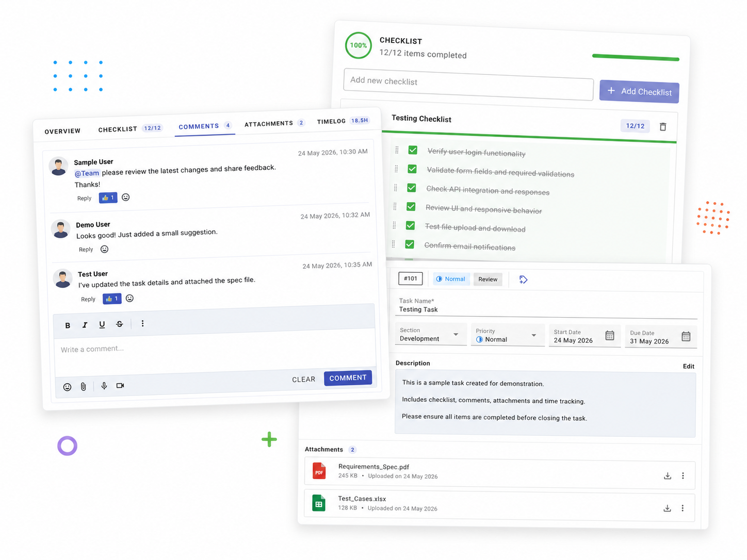747x560 pixels.
Task: Reply to Test User comment
Action: [x=88, y=299]
